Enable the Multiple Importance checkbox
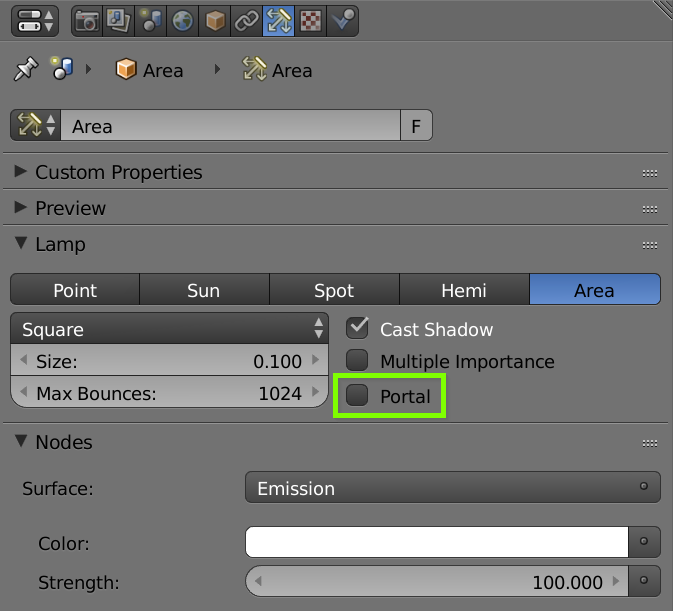673x611 pixels. click(x=357, y=360)
